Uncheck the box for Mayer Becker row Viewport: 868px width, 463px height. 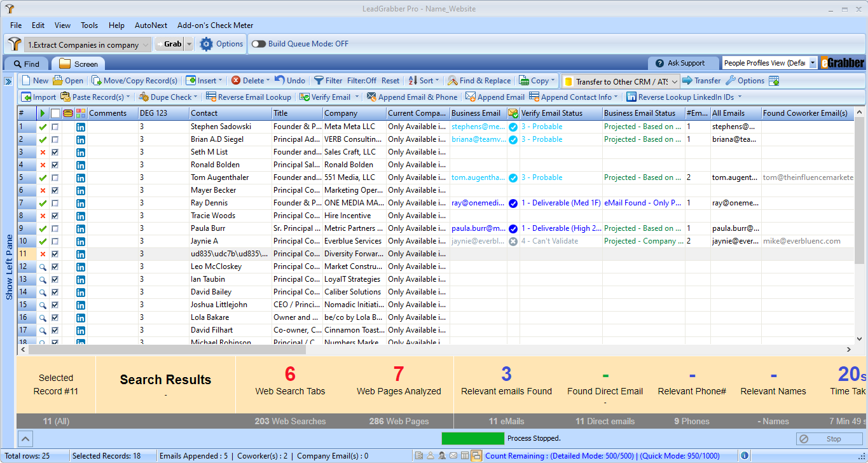[55, 190]
